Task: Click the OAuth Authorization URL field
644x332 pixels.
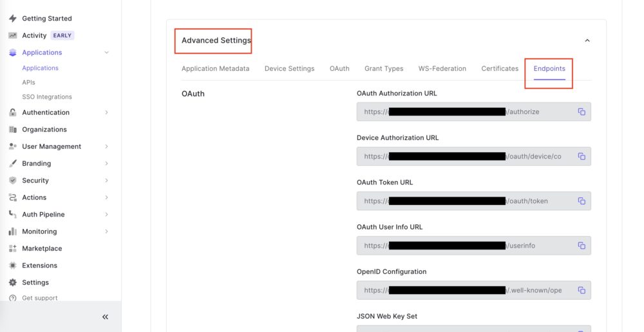Action: 473,112
